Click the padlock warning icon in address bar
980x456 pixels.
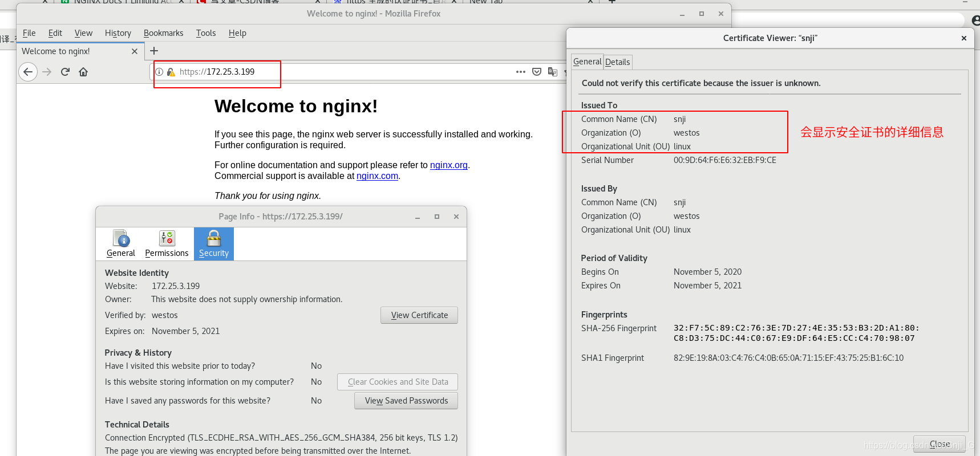click(171, 72)
